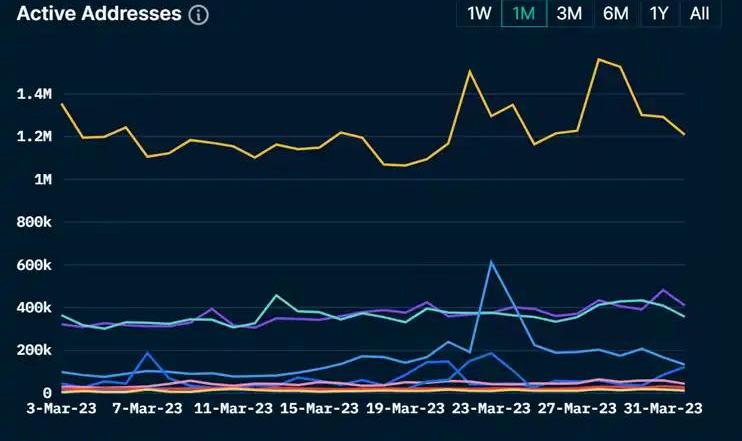Click the 19-Mar-23 x-axis date label
The width and height of the screenshot is (742, 441).
(x=405, y=410)
